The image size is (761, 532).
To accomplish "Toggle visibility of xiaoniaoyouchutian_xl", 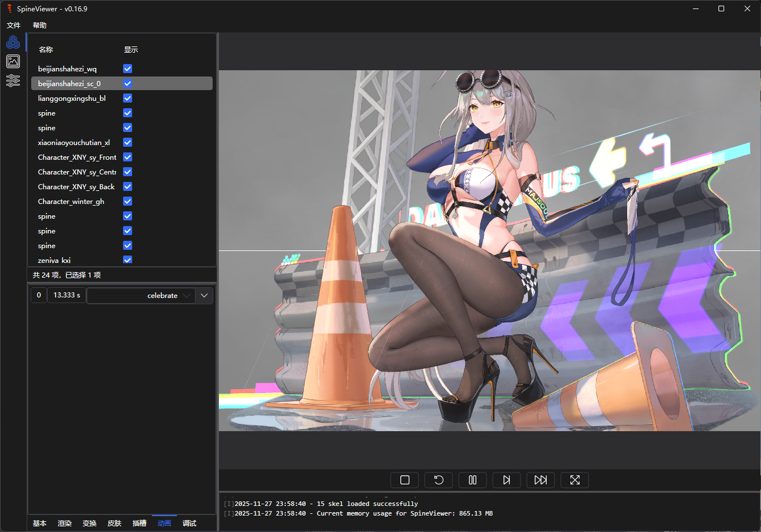I will tap(128, 142).
